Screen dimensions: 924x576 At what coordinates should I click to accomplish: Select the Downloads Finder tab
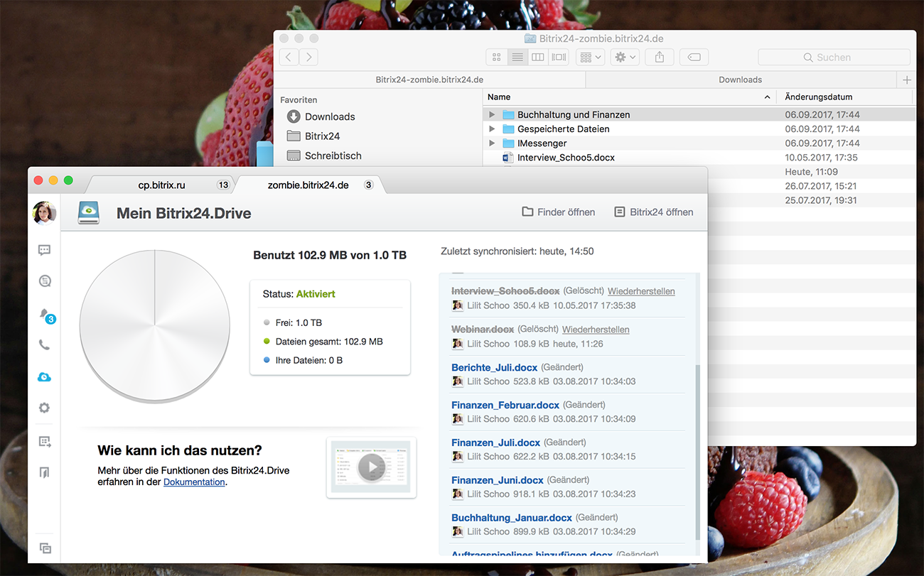pyautogui.click(x=741, y=80)
